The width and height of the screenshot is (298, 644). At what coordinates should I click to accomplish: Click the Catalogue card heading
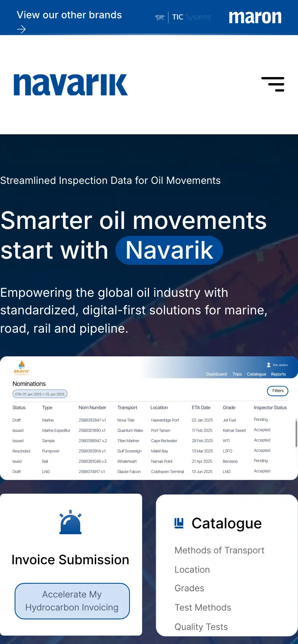pyautogui.click(x=227, y=523)
